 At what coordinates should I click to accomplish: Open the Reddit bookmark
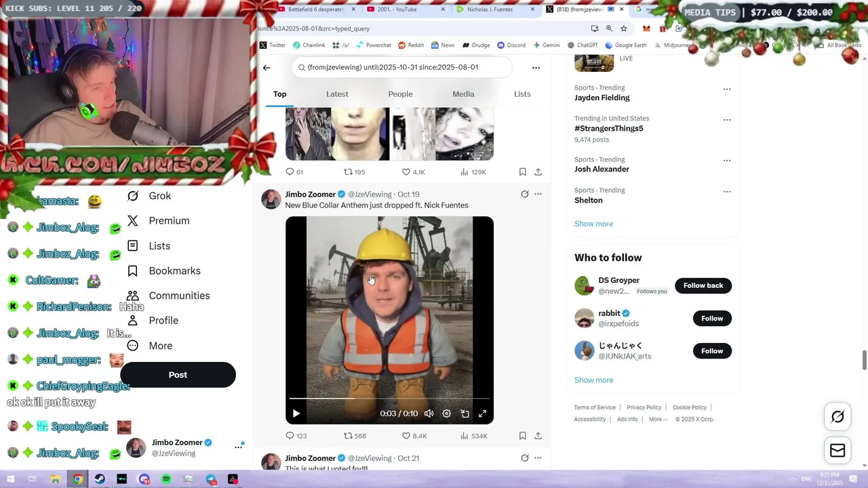pyautogui.click(x=411, y=45)
